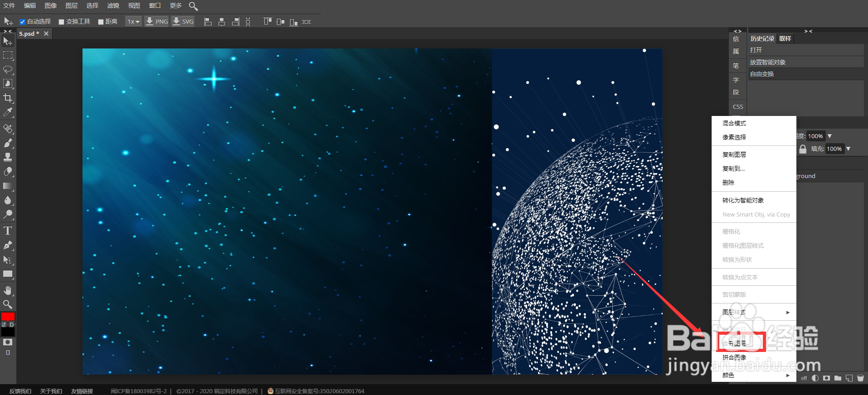Image resolution: width=868 pixels, height=395 pixels.
Task: Open the 反馈我们 footer link
Action: 20,391
